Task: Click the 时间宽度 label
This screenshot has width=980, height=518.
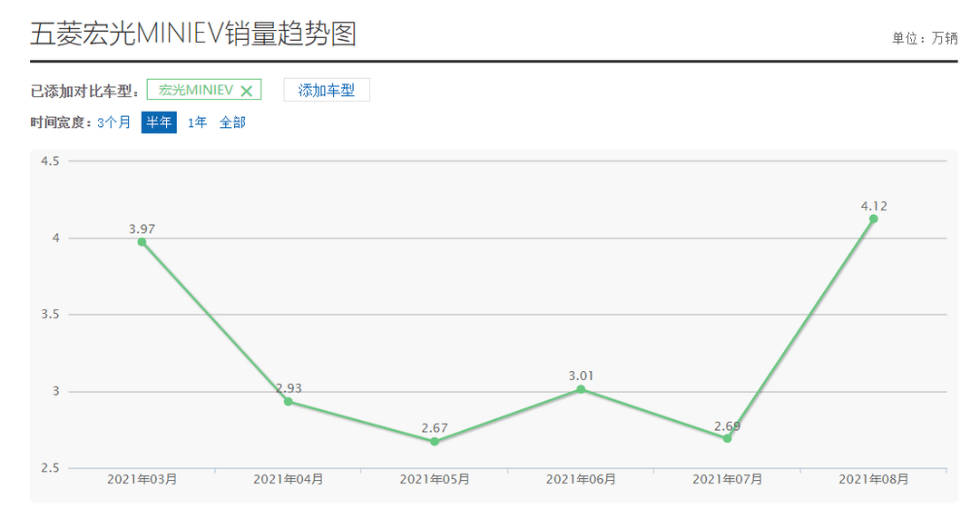Action: (x=62, y=122)
